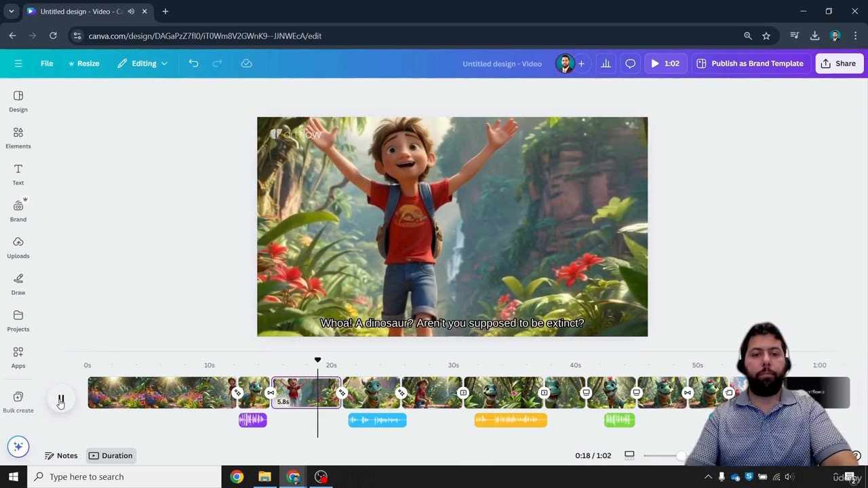Select the blue audio clip

pyautogui.click(x=377, y=420)
